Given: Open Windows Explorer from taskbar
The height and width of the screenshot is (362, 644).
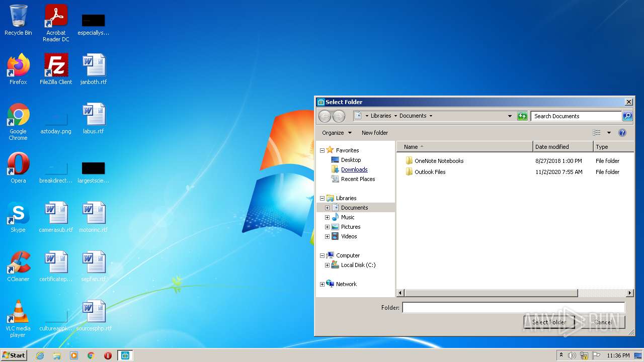Looking at the screenshot, I should [57, 355].
